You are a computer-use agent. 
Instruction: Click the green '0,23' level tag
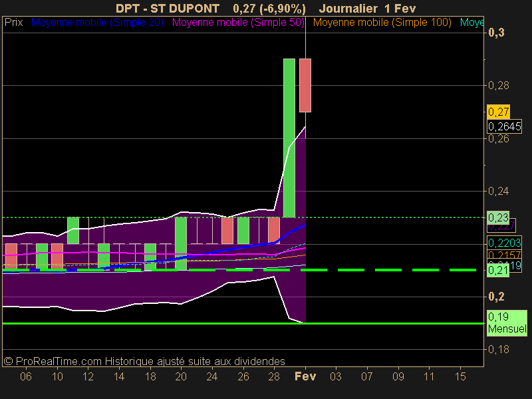click(498, 217)
